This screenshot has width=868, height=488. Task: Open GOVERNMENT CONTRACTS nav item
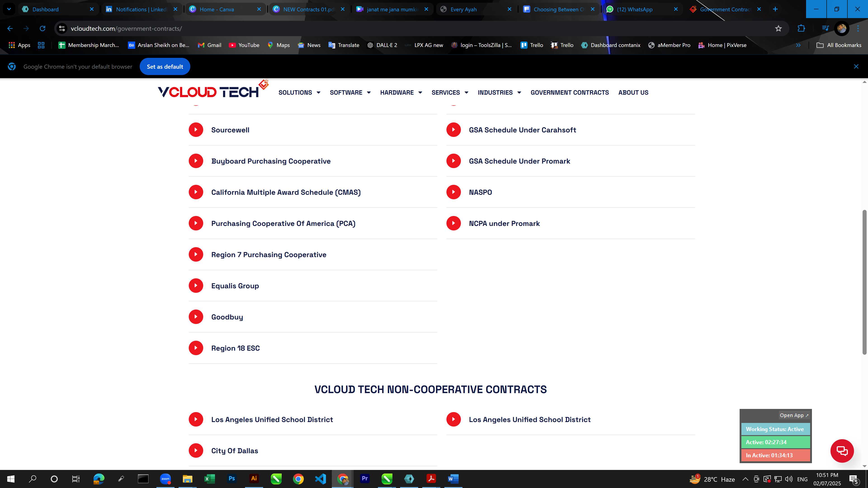coord(569,93)
